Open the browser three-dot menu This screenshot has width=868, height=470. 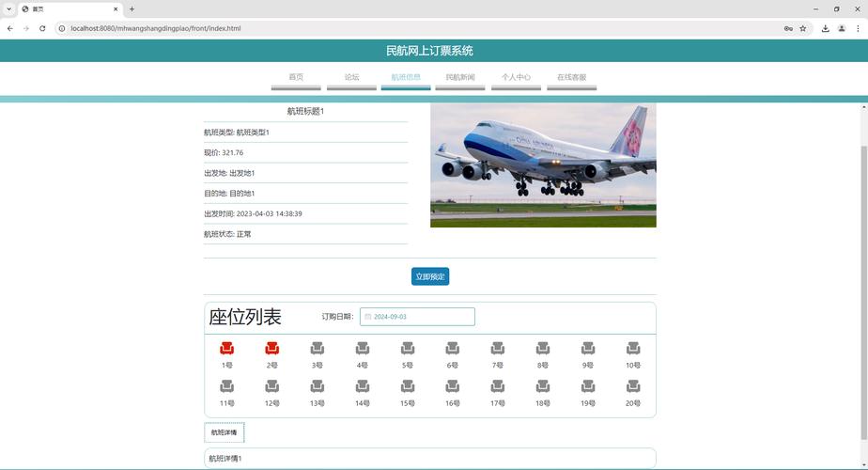(x=857, y=28)
